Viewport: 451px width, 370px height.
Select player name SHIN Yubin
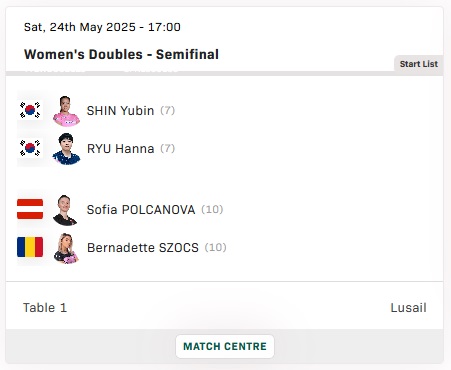120,110
